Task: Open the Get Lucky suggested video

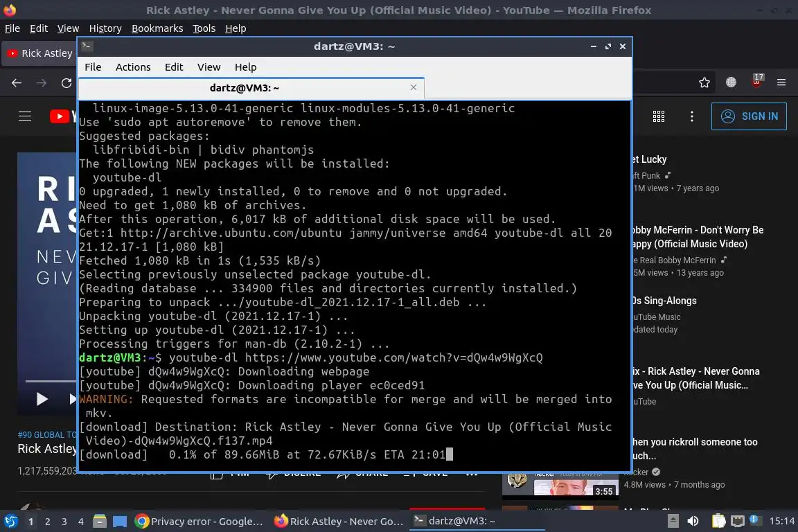Action: coord(649,159)
